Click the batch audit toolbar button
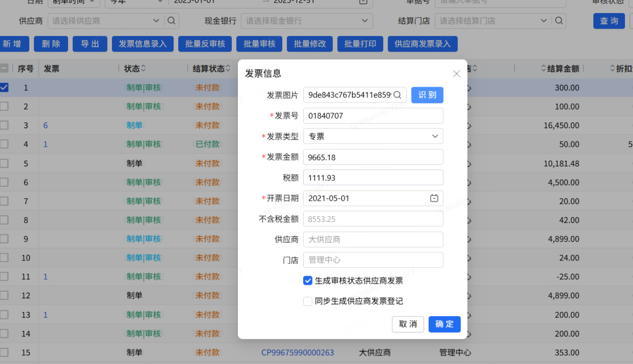Viewport: 633px width, 364px height. coord(259,44)
